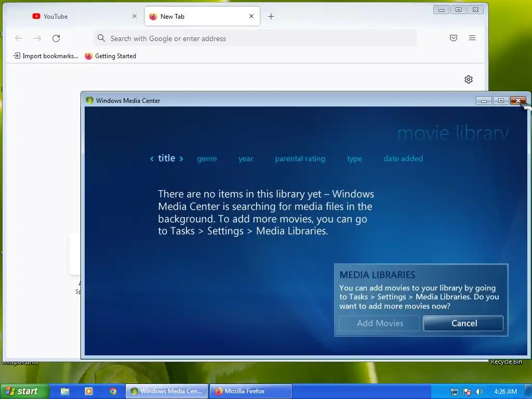Image resolution: width=532 pixels, height=399 pixels.
Task: Close the YouTube tab
Action: (135, 16)
